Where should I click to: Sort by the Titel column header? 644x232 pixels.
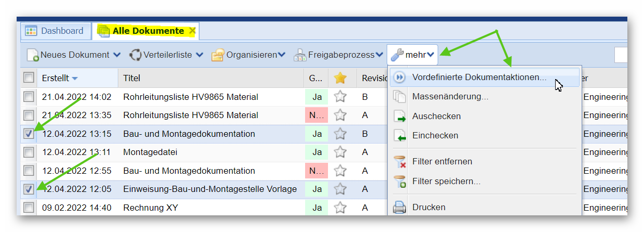211,78
